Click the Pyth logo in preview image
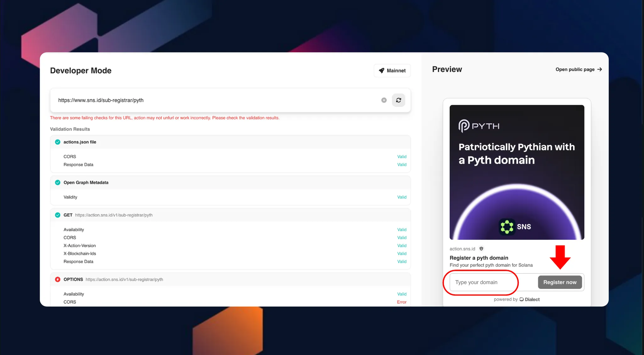 point(479,126)
